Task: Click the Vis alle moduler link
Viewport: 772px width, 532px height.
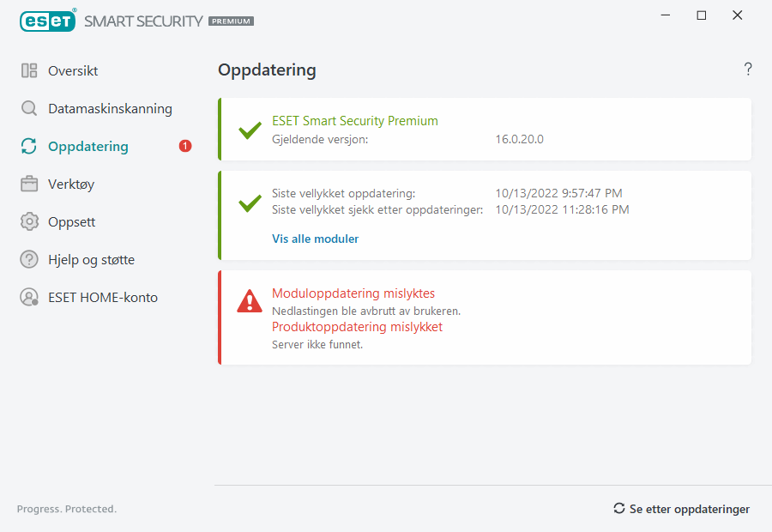Action: (x=315, y=239)
